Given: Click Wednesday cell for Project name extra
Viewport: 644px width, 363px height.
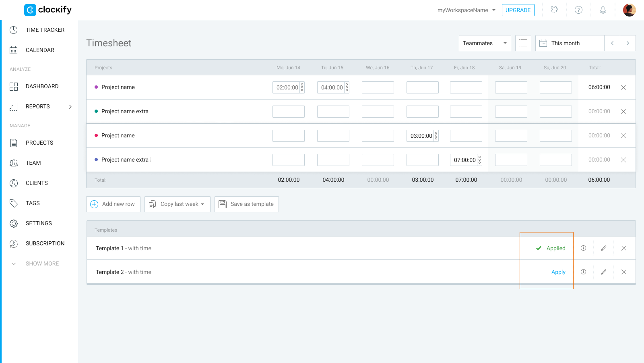Looking at the screenshot, I should click(378, 112).
